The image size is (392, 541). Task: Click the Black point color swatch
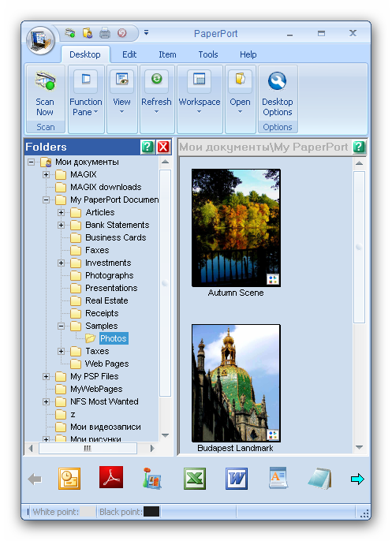click(151, 511)
